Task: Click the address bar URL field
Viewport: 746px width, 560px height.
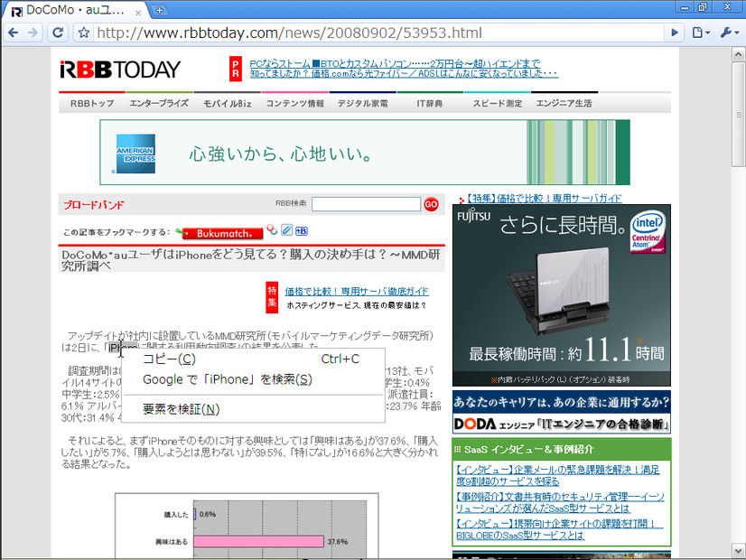Action: click(x=379, y=33)
